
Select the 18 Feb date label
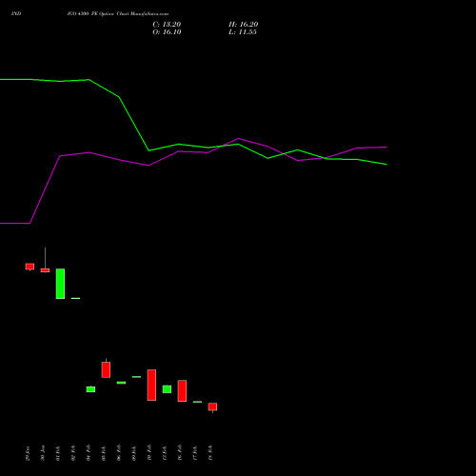(210, 453)
